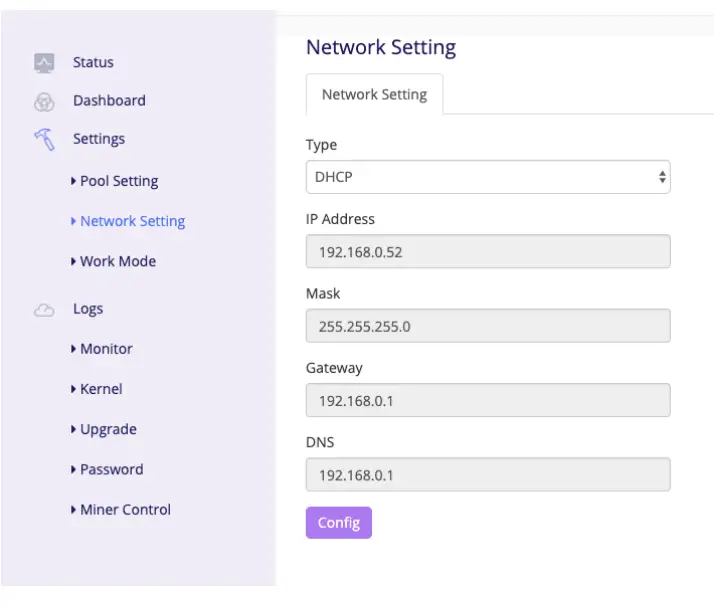The image size is (714, 606).
Task: Click the IP Address field
Action: (x=488, y=251)
